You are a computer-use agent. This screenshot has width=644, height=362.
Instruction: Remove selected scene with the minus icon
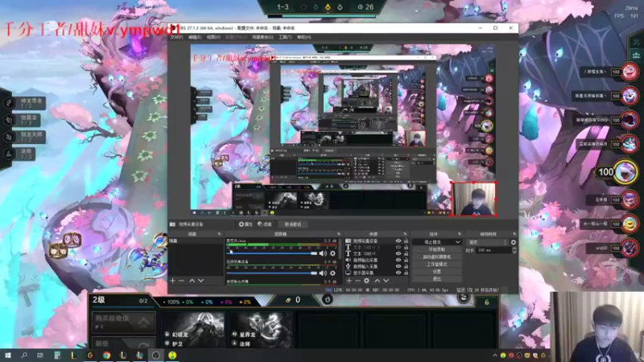pyautogui.click(x=182, y=281)
